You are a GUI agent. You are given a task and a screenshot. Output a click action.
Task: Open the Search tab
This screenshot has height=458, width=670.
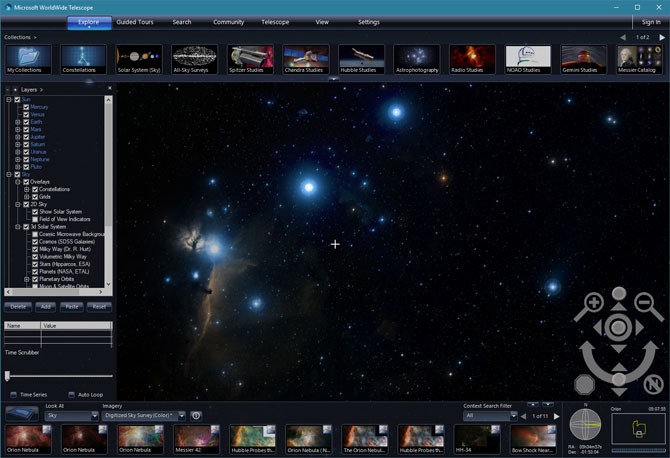click(x=182, y=22)
